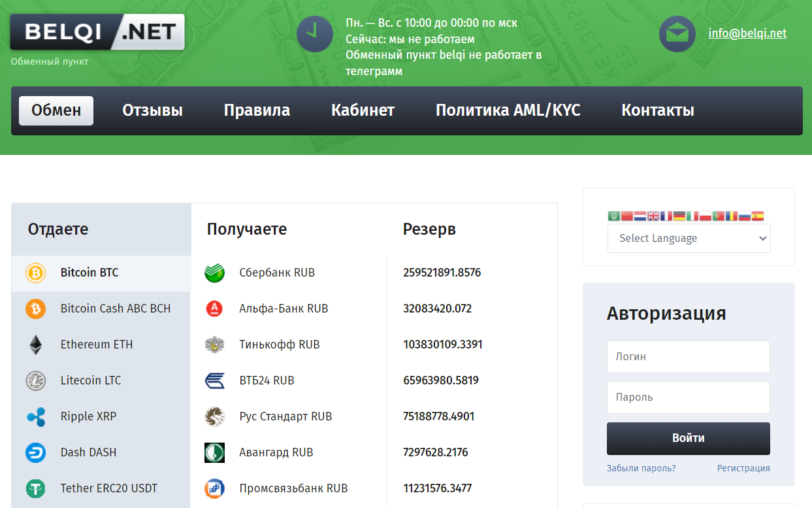Image resolution: width=812 pixels, height=508 pixels.
Task: Click the clock icon beside working hours
Action: [x=315, y=34]
